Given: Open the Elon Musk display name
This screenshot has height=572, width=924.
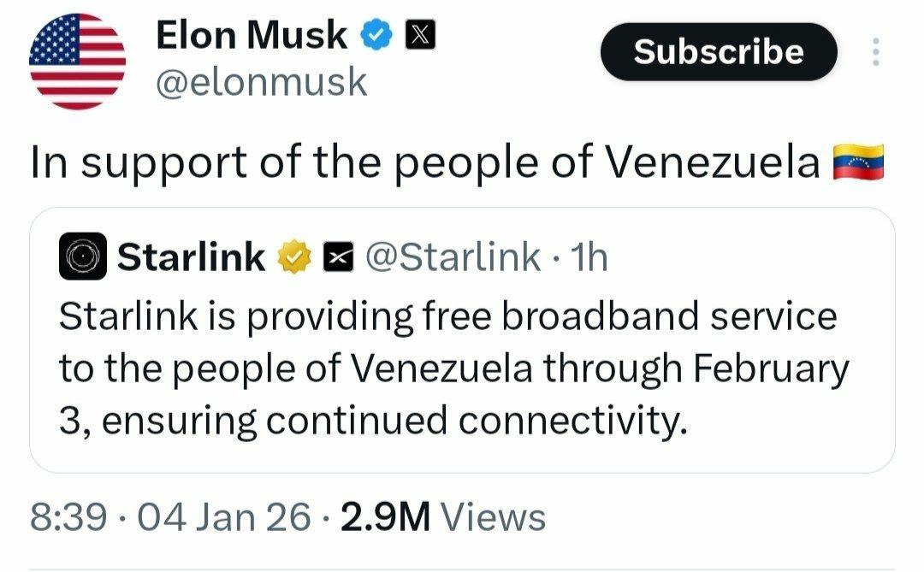Looking at the screenshot, I should point(252,36).
